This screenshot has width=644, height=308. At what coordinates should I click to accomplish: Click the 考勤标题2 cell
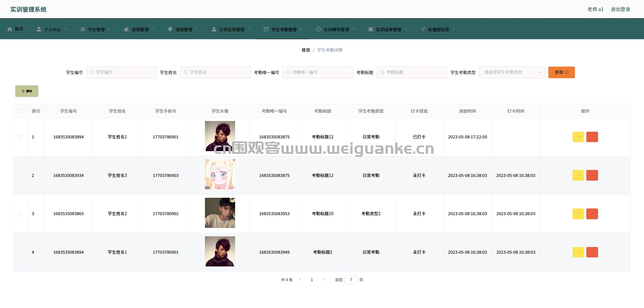pyautogui.click(x=323, y=252)
